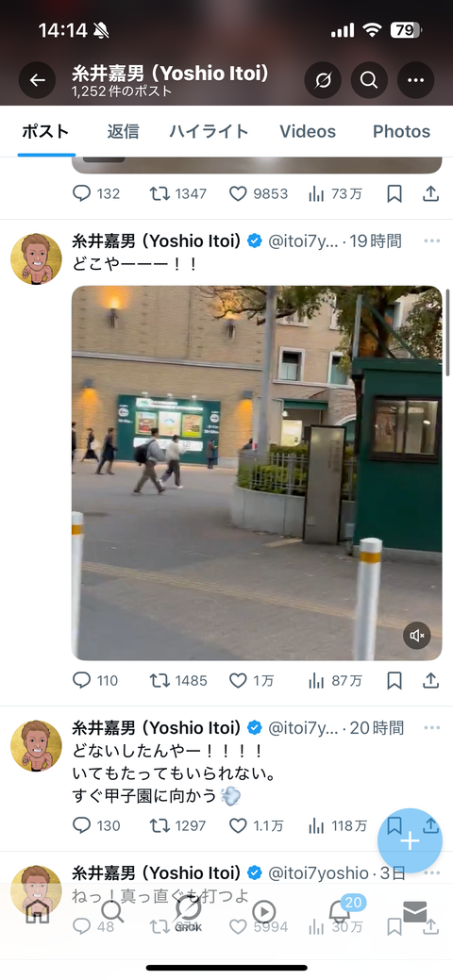Compose new post with the plus button
This screenshot has height=980, width=453.
pyautogui.click(x=410, y=841)
